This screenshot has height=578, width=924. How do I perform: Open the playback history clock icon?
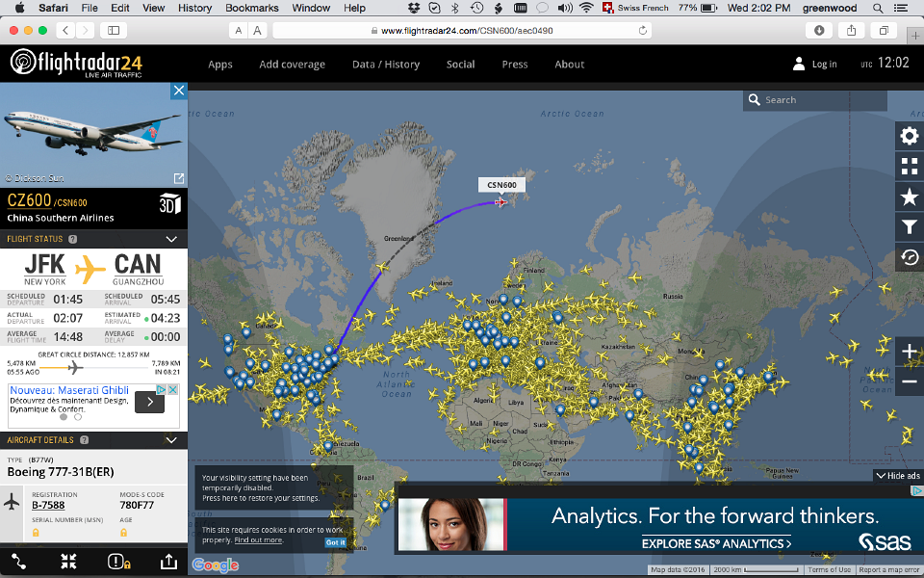click(909, 257)
